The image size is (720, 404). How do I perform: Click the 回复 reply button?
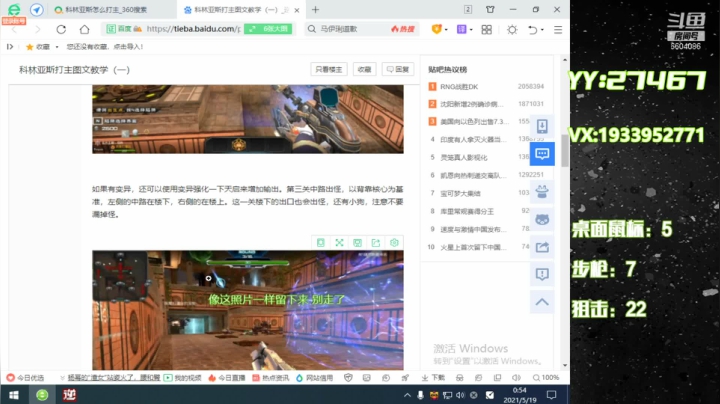[x=398, y=69]
